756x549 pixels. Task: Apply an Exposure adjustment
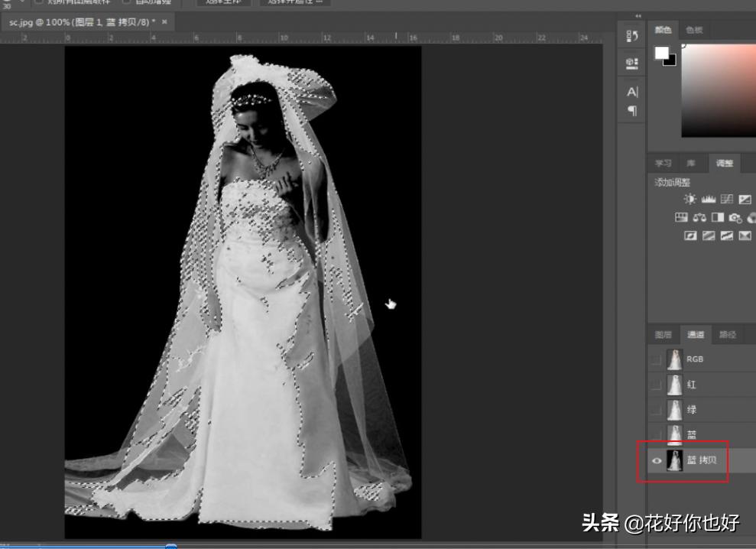pyautogui.click(x=745, y=197)
